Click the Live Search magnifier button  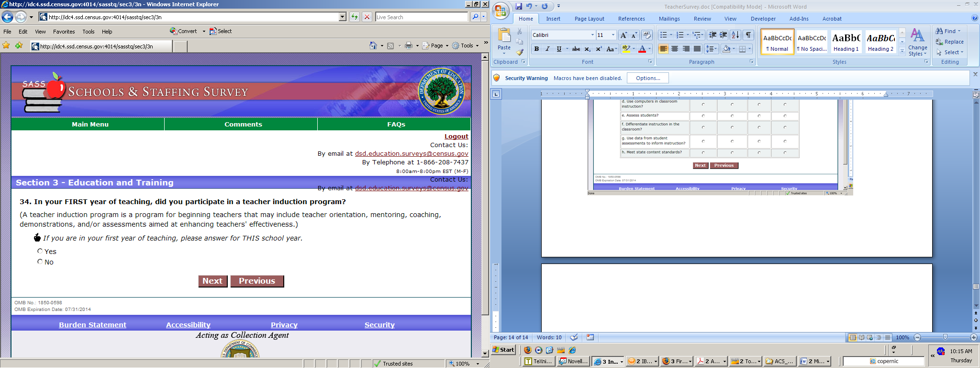click(475, 17)
